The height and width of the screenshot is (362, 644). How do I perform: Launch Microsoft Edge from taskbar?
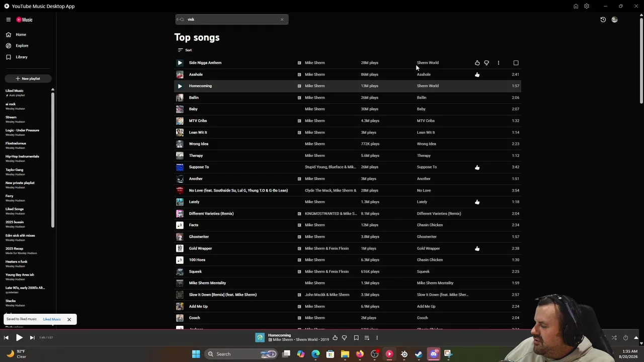point(315,354)
